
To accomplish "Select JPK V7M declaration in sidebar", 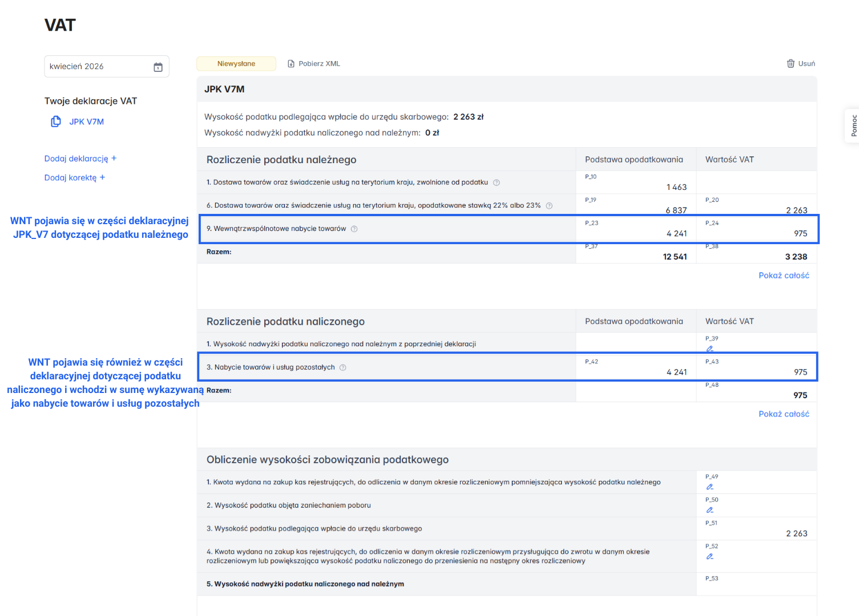I will pyautogui.click(x=87, y=121).
